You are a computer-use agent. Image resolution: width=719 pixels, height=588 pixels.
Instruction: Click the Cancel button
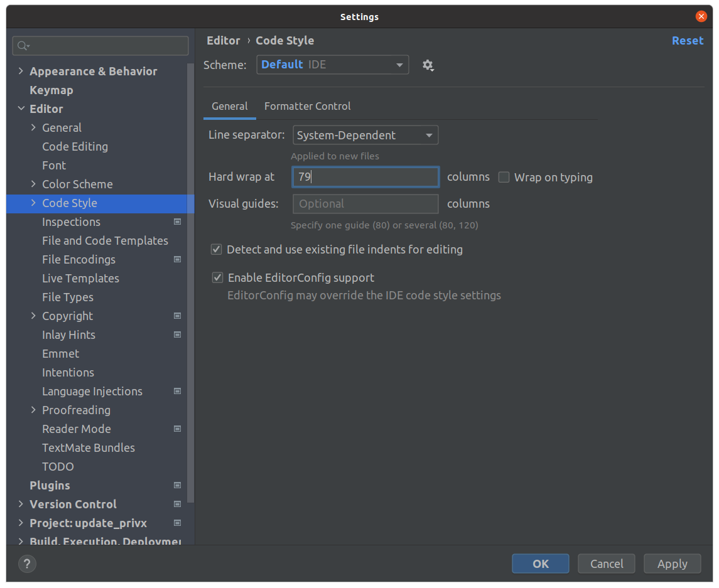click(x=606, y=564)
